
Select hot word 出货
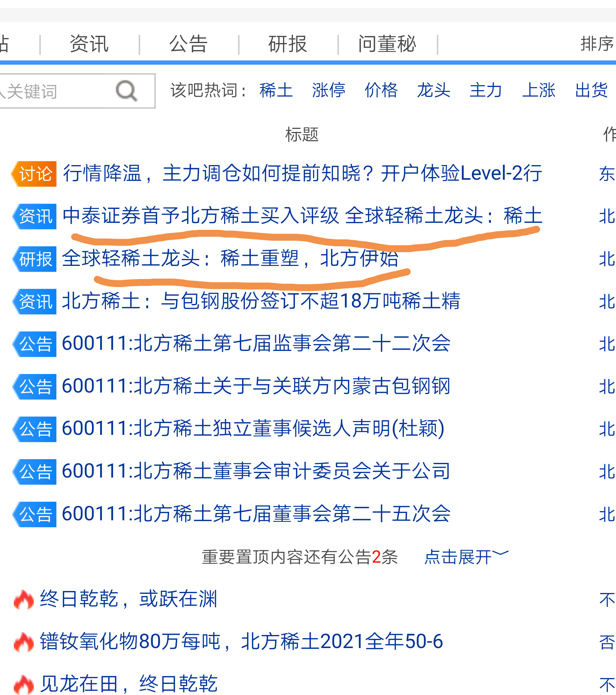pos(591,90)
